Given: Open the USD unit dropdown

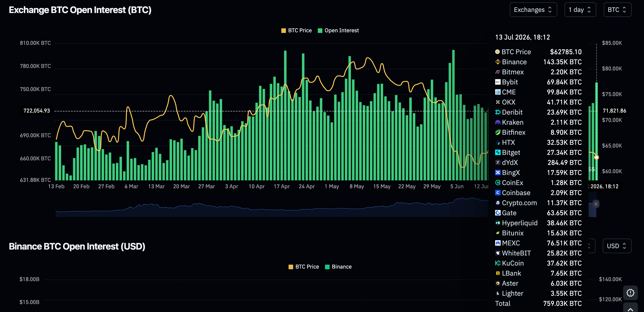Looking at the screenshot, I should point(617,246).
